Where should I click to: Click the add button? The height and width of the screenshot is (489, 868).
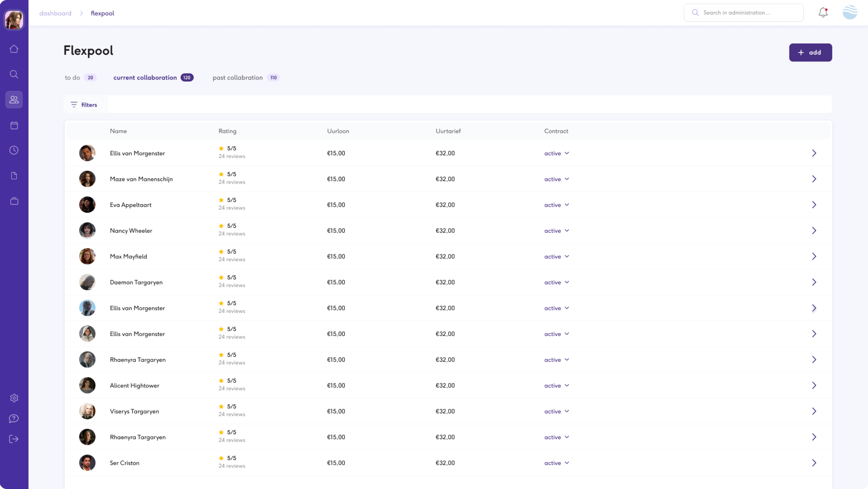[x=810, y=52]
